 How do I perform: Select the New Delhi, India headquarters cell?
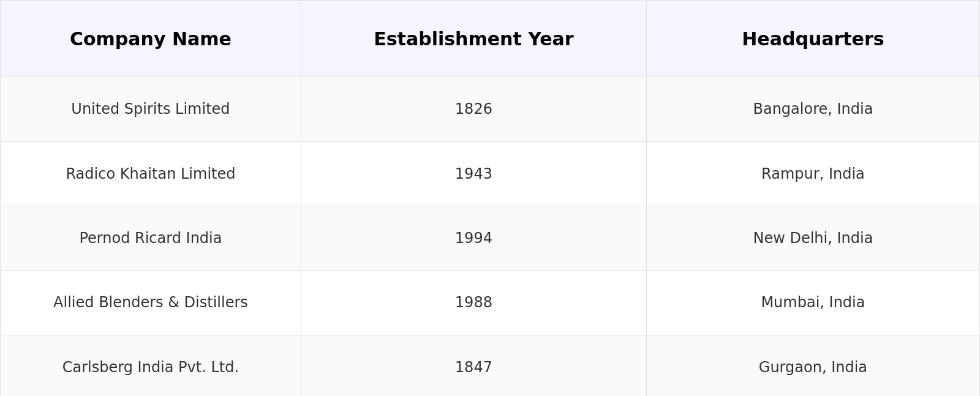[813, 238]
